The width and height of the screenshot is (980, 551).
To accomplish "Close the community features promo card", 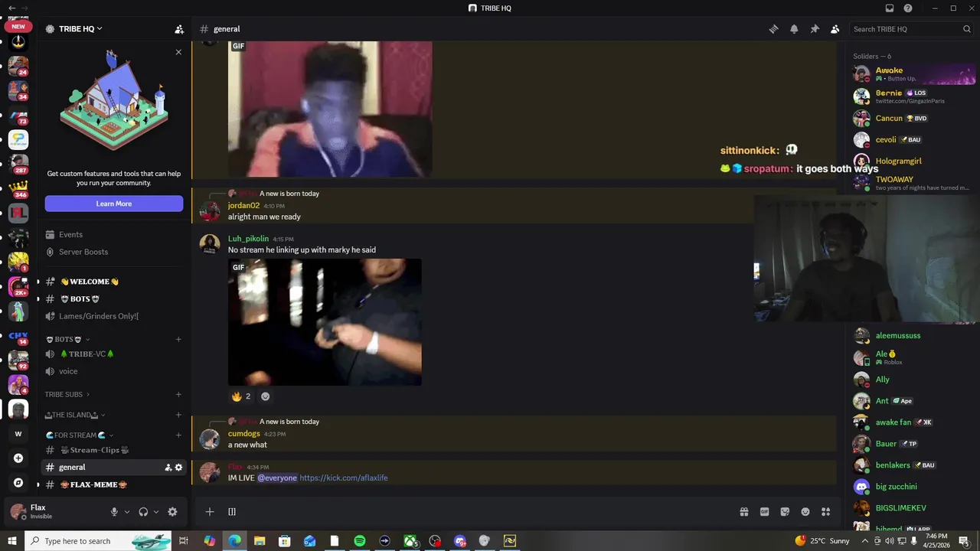I will click(178, 52).
